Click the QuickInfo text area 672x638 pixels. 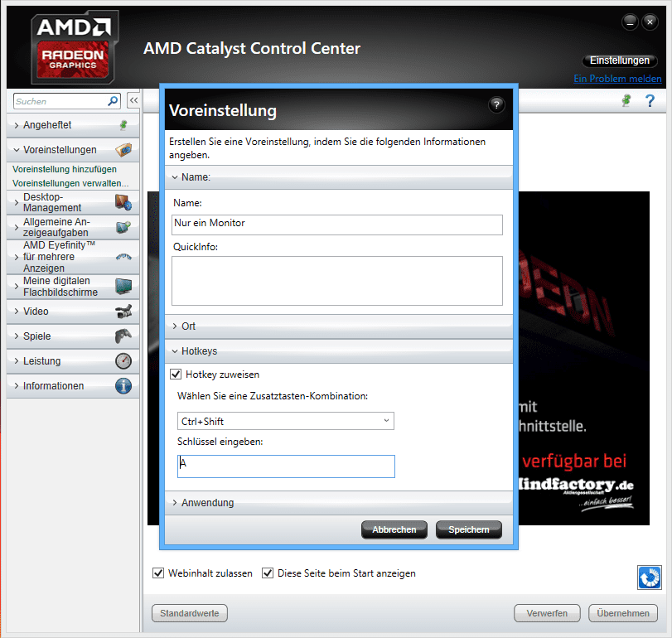[x=337, y=281]
